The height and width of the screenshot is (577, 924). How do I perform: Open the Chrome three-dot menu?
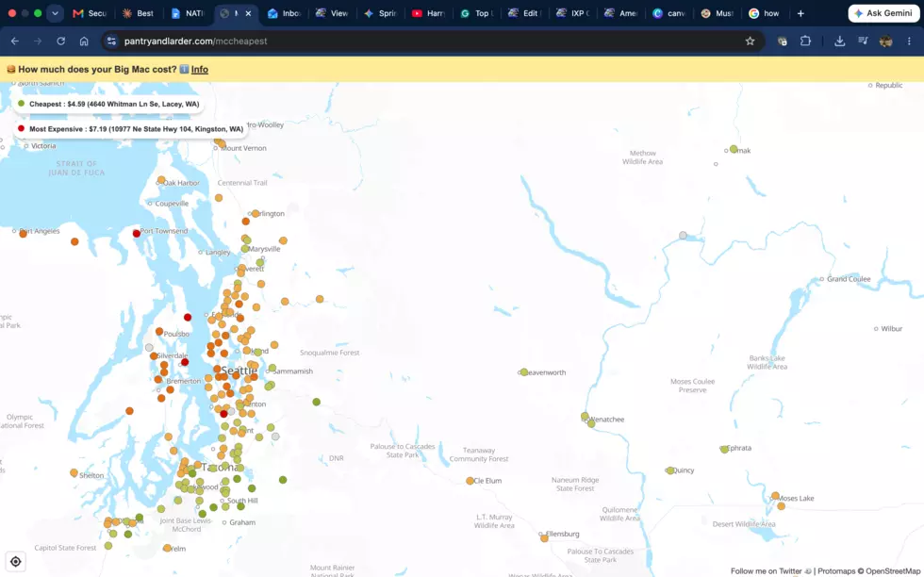[909, 41]
